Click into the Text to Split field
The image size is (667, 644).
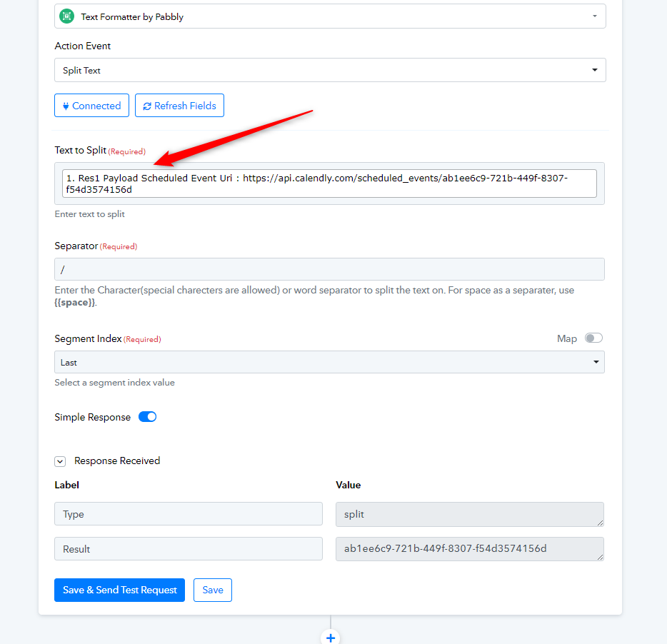[329, 183]
